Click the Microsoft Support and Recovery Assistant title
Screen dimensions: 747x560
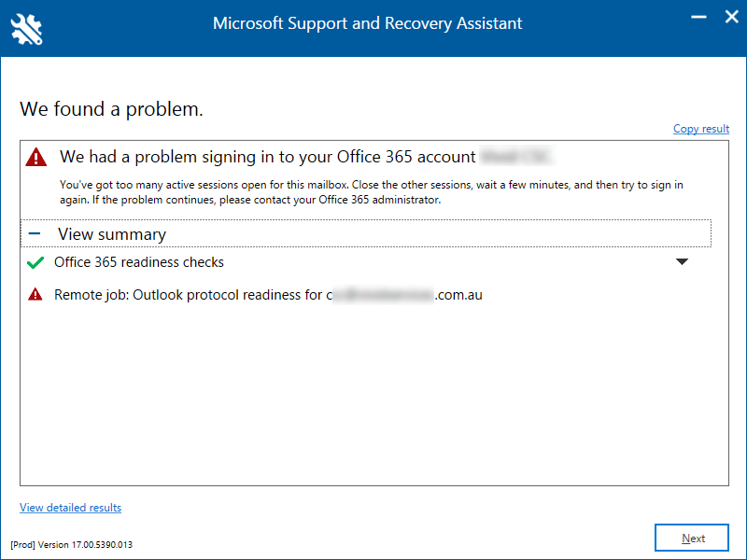(367, 23)
